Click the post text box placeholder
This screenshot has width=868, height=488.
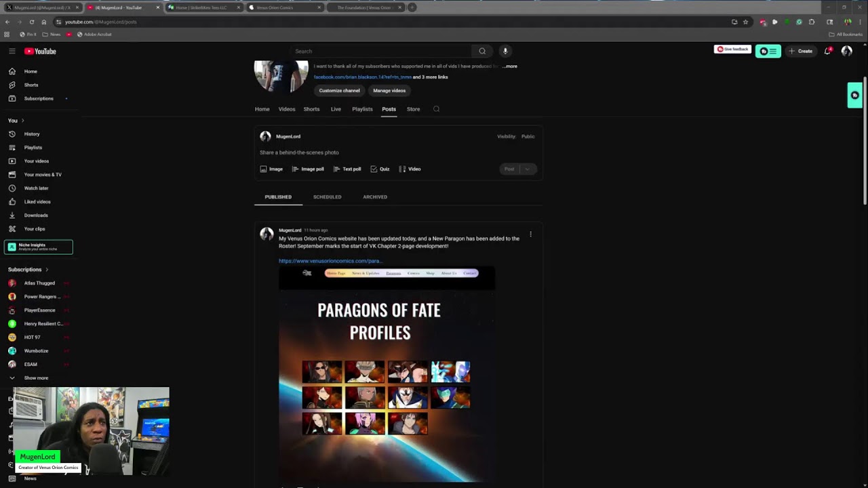click(299, 152)
